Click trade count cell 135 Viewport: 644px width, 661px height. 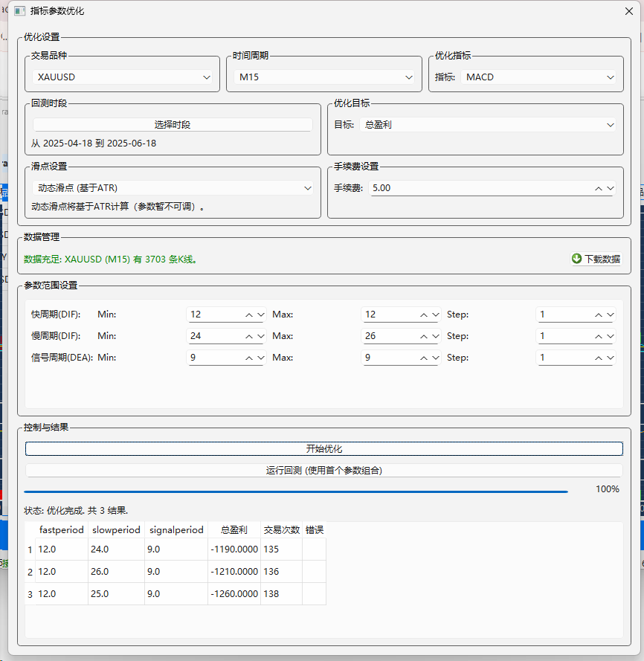282,549
